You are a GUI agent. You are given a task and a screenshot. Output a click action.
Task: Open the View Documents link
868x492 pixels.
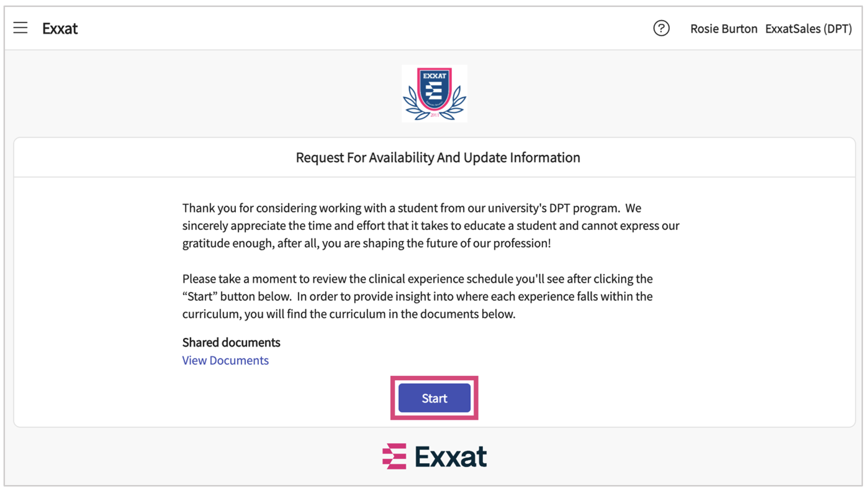[x=225, y=360]
